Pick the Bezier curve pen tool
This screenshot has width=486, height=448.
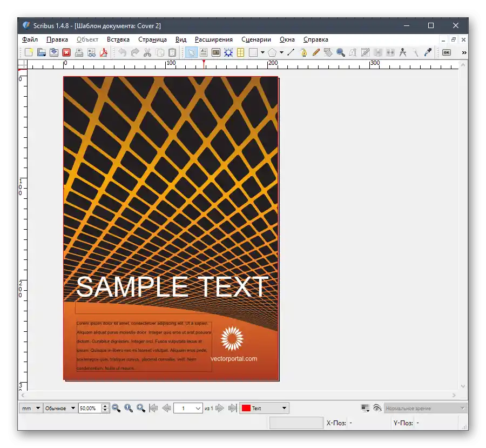click(x=303, y=52)
